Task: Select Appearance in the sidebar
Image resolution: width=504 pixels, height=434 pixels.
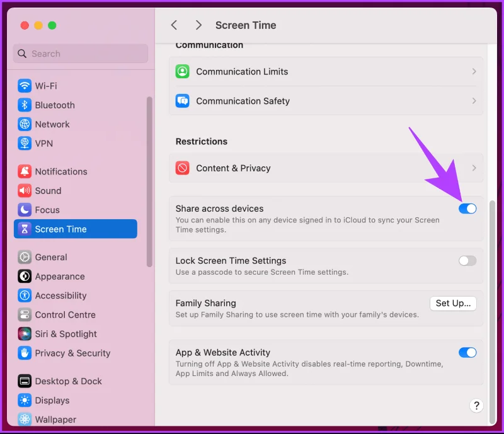Action: [x=76, y=276]
